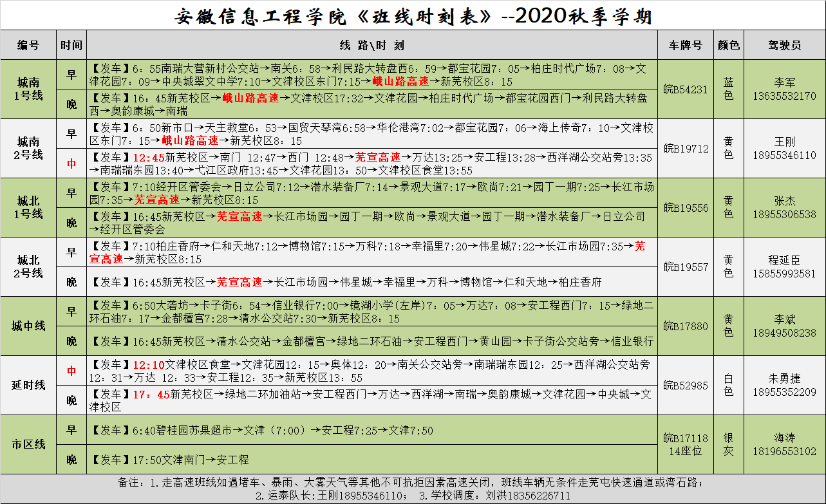Select driver 李军 13635532170
826x504 pixels.
785,89
